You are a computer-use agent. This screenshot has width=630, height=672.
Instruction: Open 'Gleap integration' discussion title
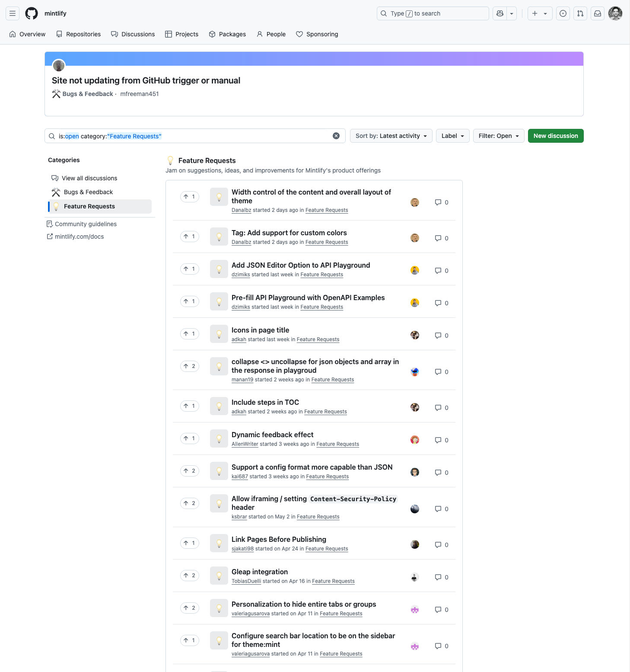260,572
